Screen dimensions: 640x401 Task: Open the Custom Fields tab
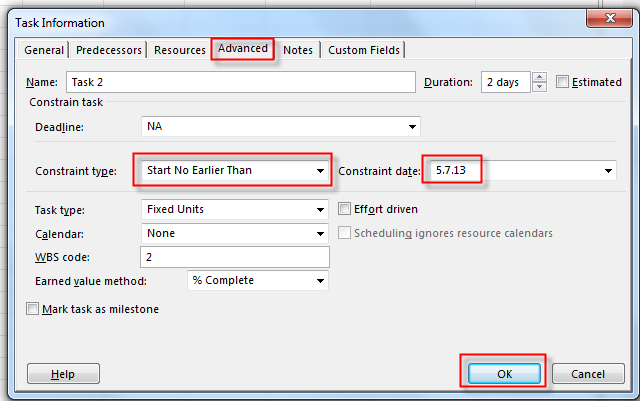(364, 50)
